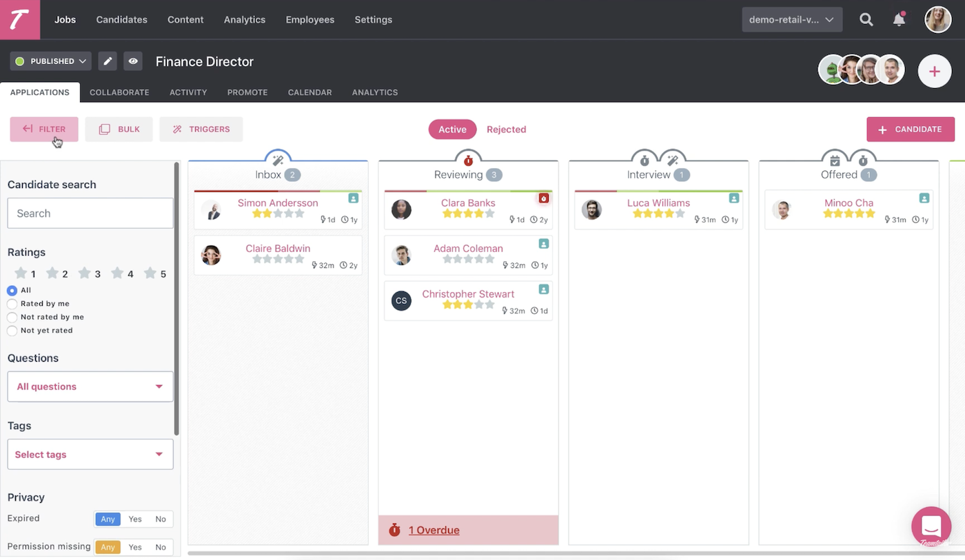Viewport: 965px width, 560px height.
Task: Click the round plus add team member button
Action: click(x=935, y=71)
